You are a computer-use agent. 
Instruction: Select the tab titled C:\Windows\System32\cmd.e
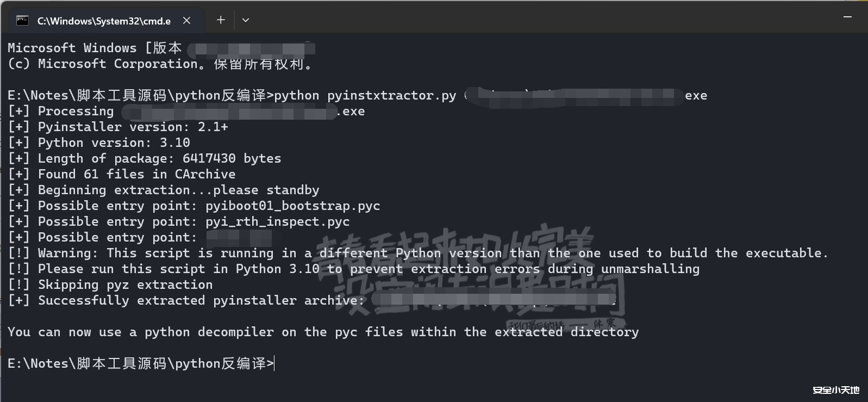103,21
